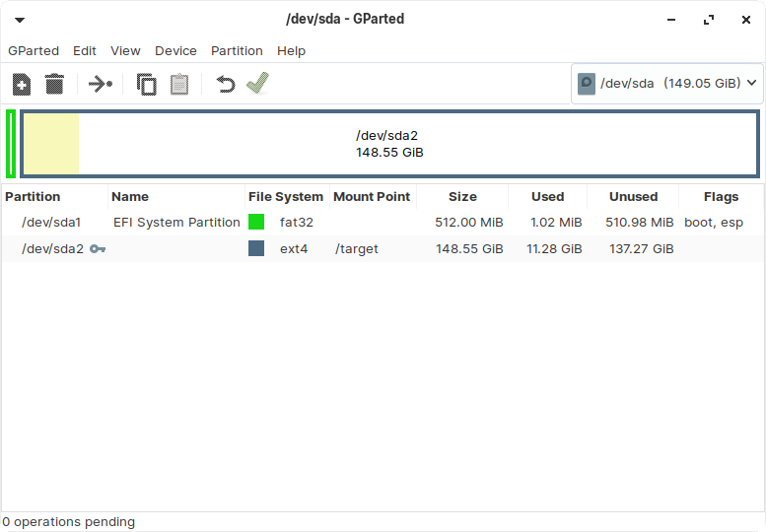The height and width of the screenshot is (532, 766).
Task: Click the New partition toolbar icon
Action: point(22,85)
